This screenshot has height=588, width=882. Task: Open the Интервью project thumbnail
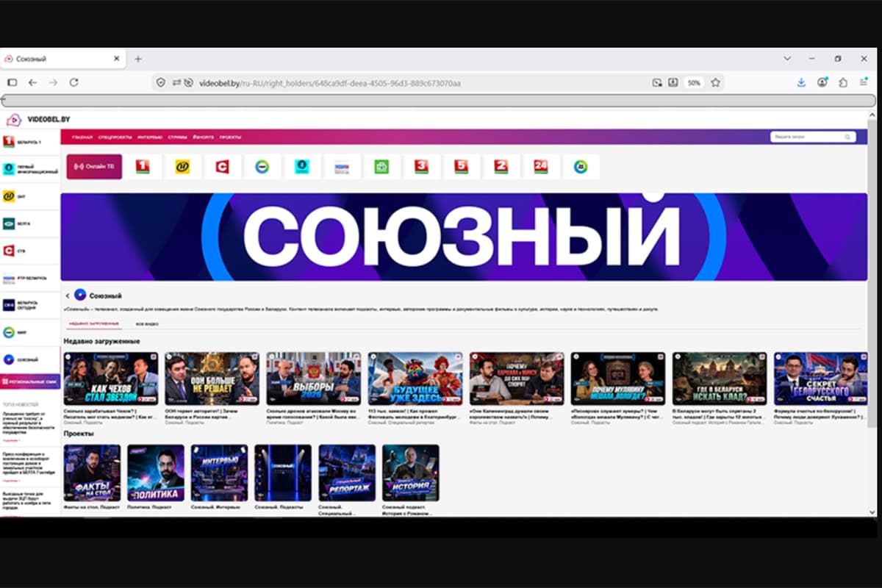click(220, 473)
